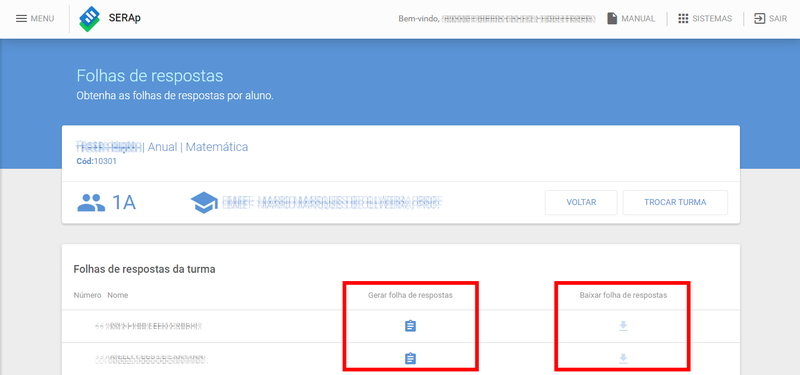
Task: Click the Nome column header
Action: 118,295
